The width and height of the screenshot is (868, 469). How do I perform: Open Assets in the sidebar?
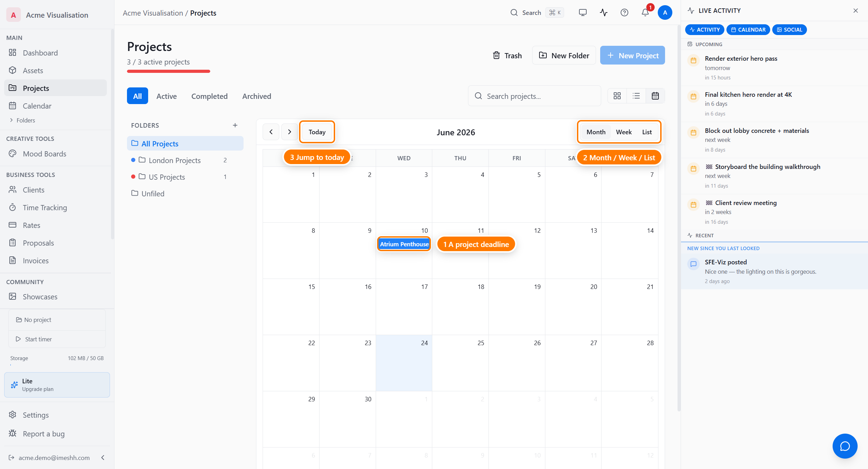(x=56, y=70)
